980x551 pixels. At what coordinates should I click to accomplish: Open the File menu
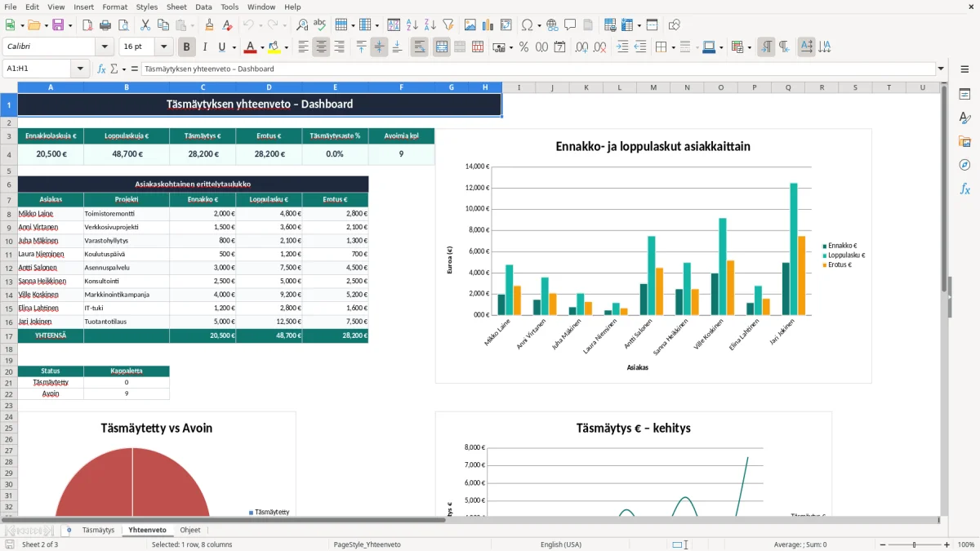11,7
